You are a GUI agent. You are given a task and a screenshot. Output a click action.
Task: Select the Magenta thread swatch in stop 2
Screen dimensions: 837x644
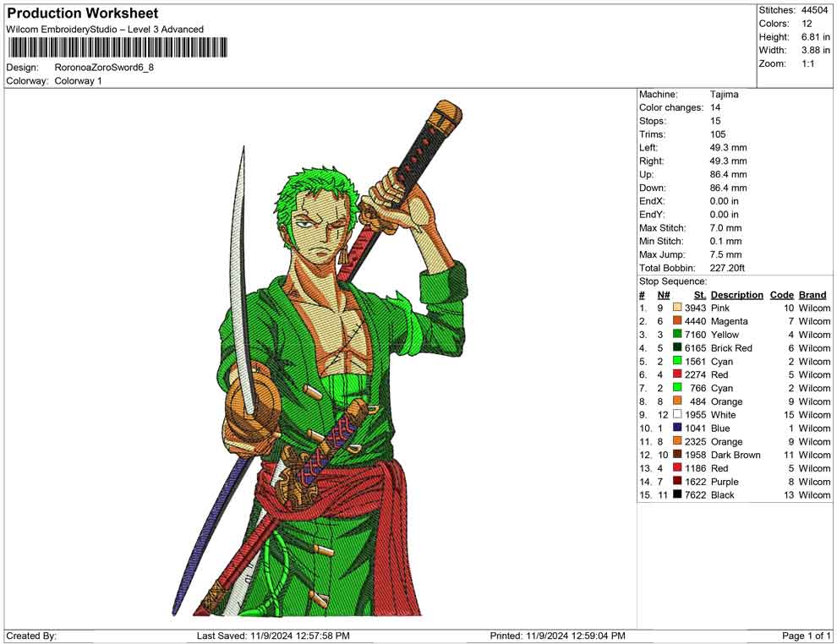[677, 322]
